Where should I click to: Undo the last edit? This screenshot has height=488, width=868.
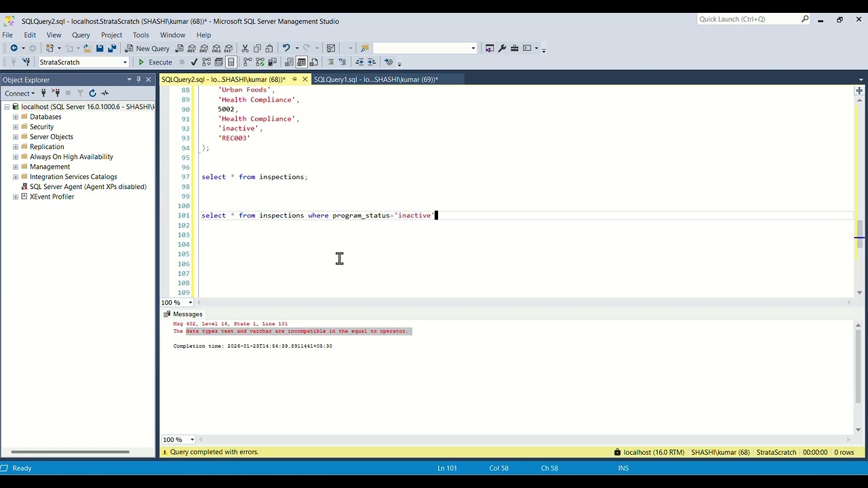[286, 48]
